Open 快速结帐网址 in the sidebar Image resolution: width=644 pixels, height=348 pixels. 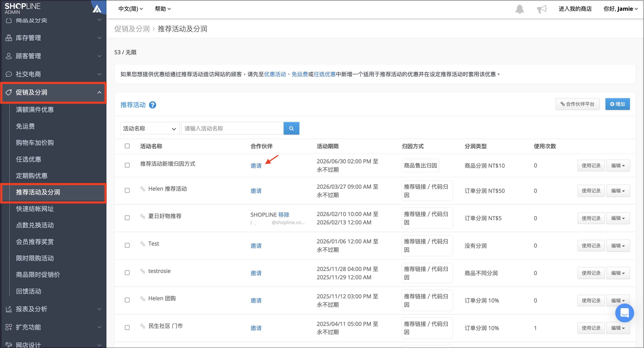tap(35, 209)
